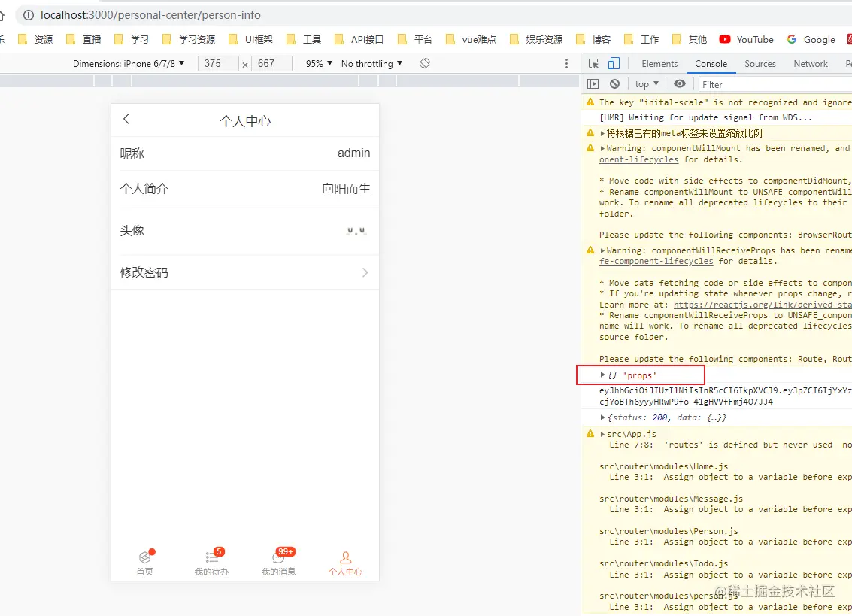The image size is (852, 616).
Task: Open the fe-component-lifecycles link
Action: coord(656,261)
